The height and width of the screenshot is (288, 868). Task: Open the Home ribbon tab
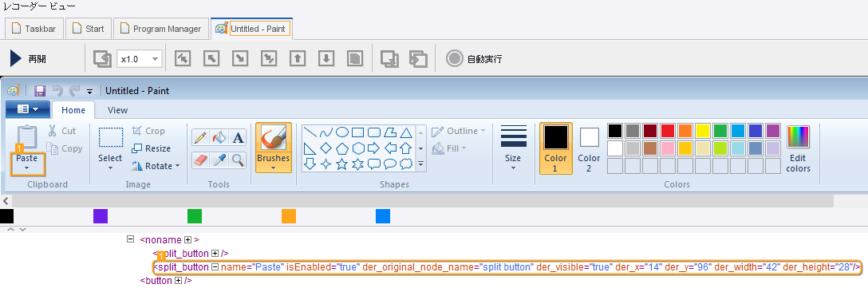click(x=73, y=109)
